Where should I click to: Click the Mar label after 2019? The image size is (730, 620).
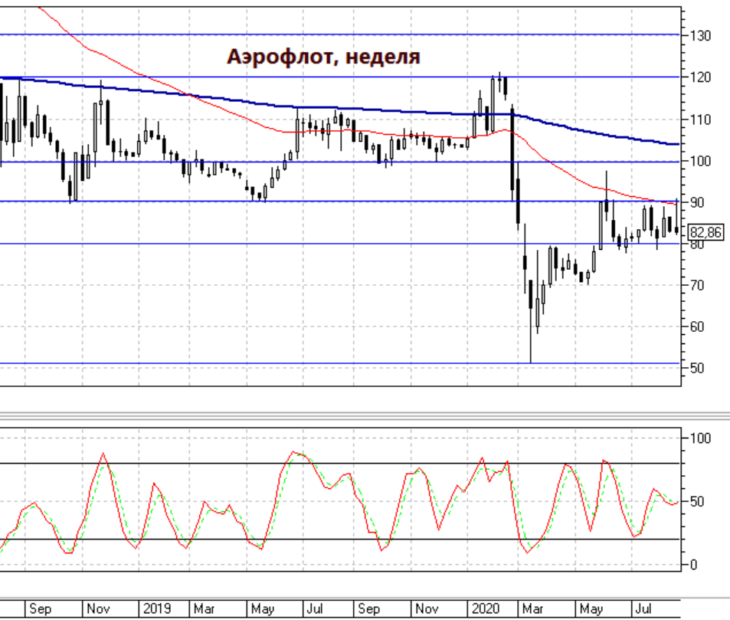(x=204, y=609)
